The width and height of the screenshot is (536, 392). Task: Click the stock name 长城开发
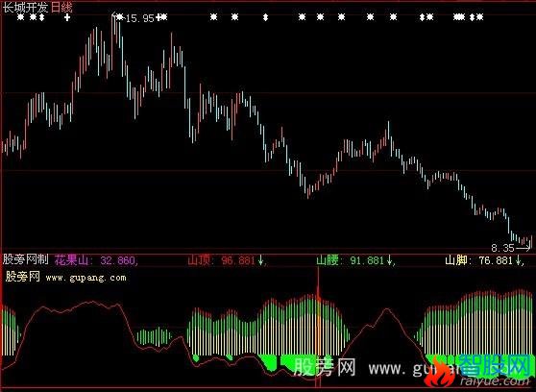tap(25, 7)
